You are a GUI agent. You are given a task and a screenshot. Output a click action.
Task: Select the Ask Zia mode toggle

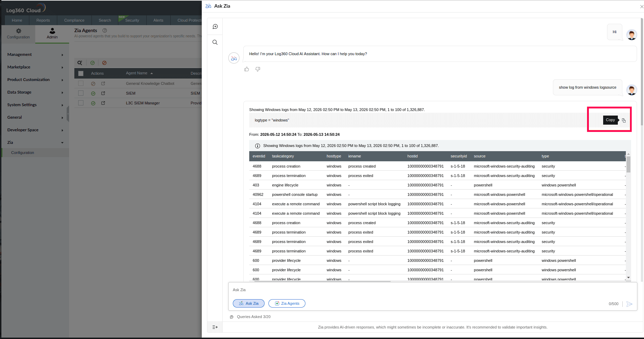pos(249,303)
